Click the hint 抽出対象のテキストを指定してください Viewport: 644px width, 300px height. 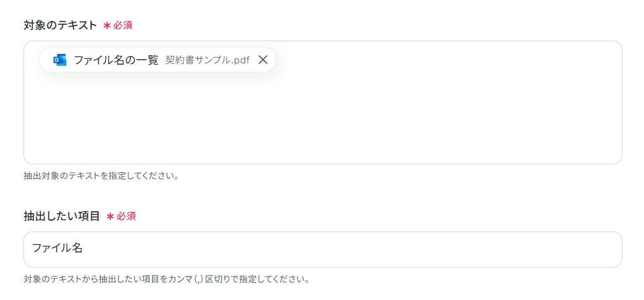101,176
